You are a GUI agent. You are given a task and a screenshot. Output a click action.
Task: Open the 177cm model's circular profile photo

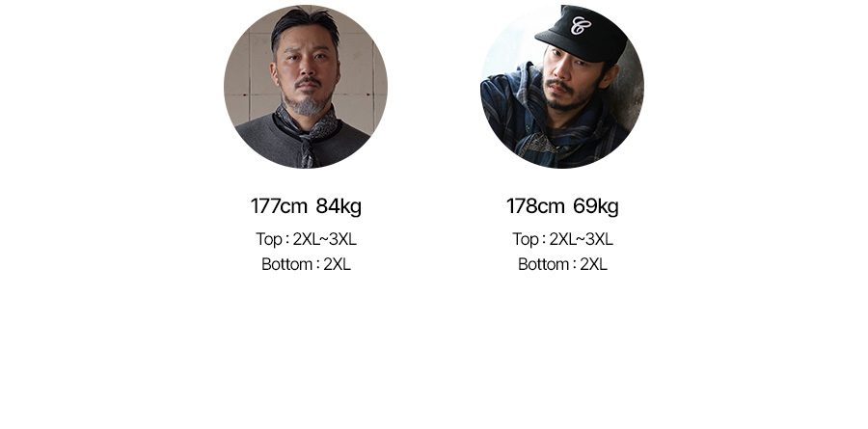306,87
